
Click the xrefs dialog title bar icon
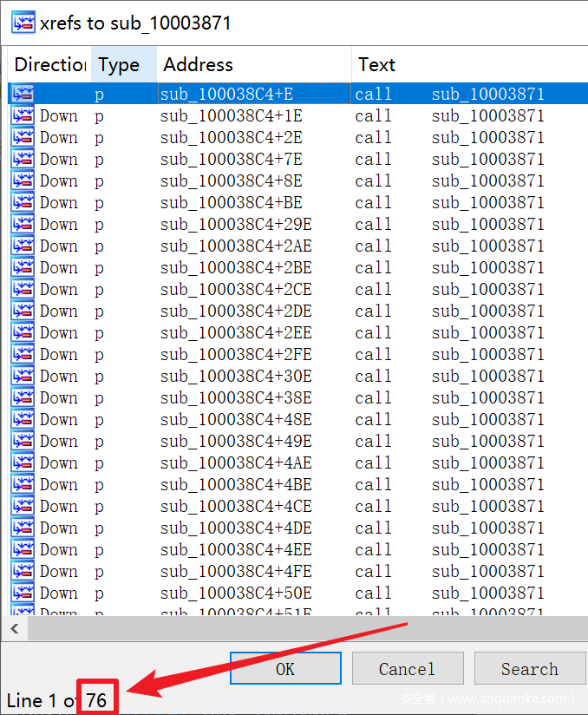click(x=23, y=23)
